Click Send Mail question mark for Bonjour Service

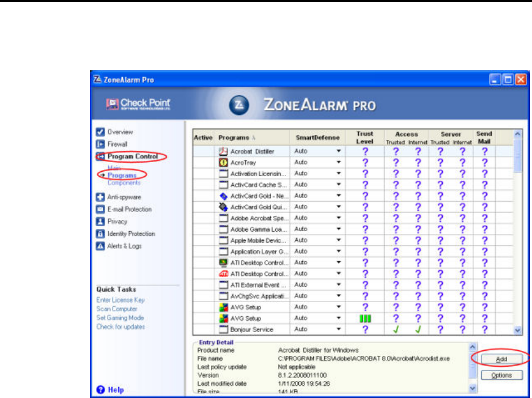click(484, 330)
